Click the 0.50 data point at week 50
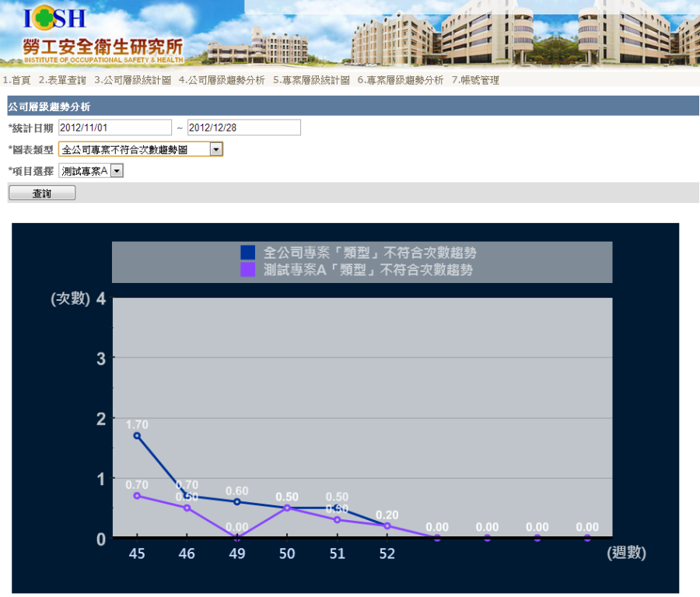Screen dimensions: 700x597 coord(287,508)
